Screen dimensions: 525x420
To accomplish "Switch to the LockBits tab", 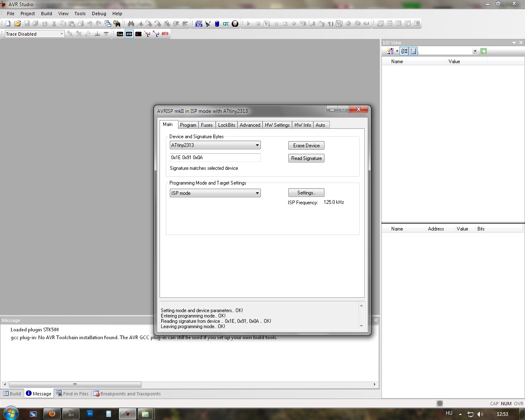I will pos(226,125).
